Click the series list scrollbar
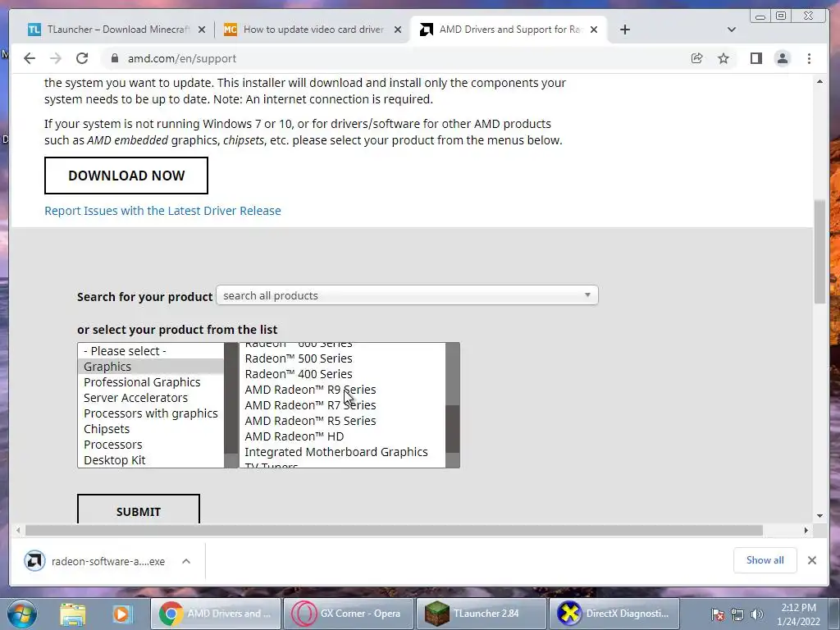The image size is (840, 630). tap(453, 405)
